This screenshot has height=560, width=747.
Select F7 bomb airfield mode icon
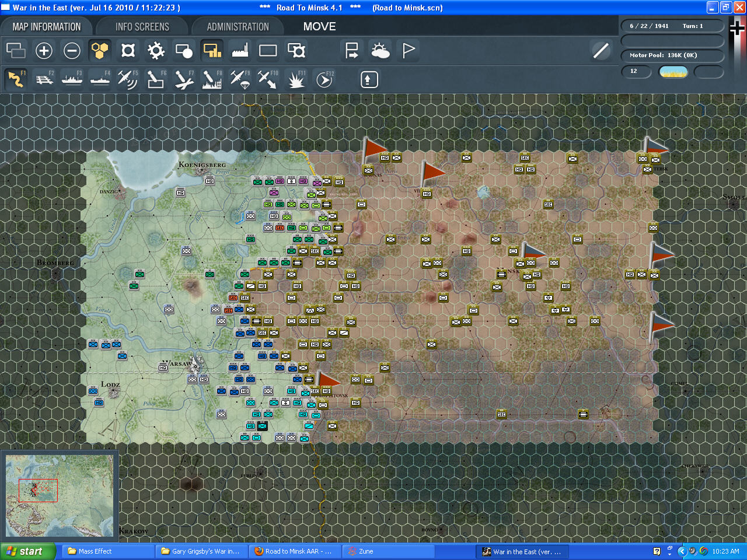tap(184, 79)
